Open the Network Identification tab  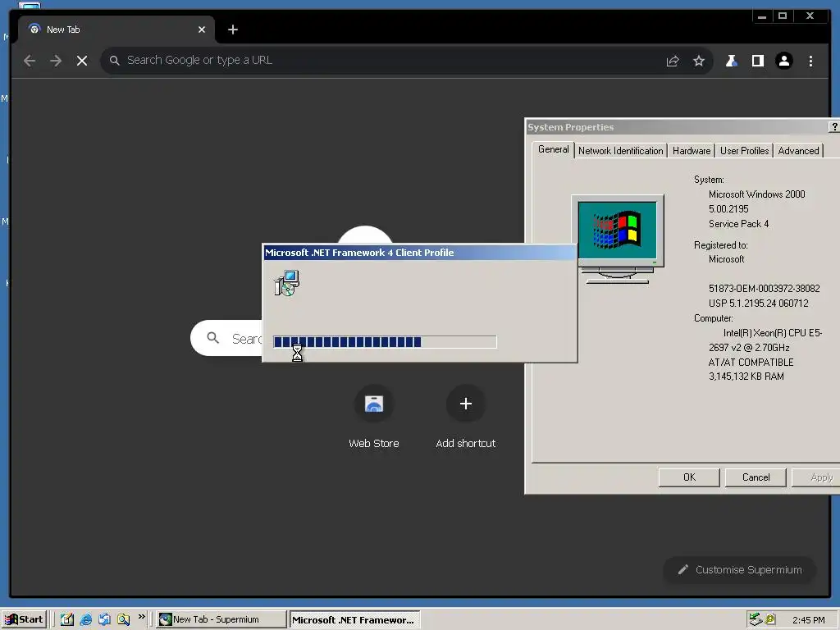pyautogui.click(x=620, y=151)
